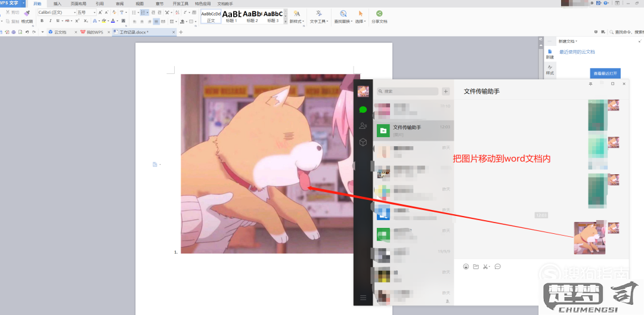
Task: Open the Find and Replace dropdown arrow
Action: point(352,21)
